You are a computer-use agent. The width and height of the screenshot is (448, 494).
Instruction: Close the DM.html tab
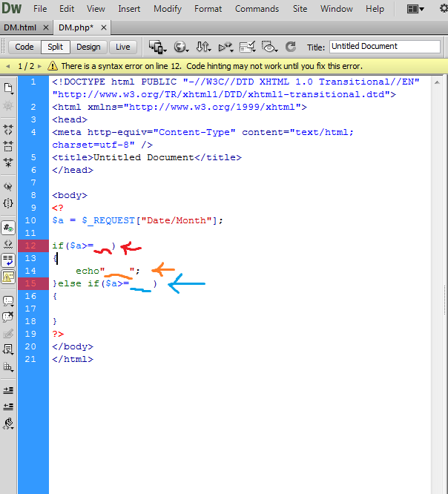[x=46, y=27]
